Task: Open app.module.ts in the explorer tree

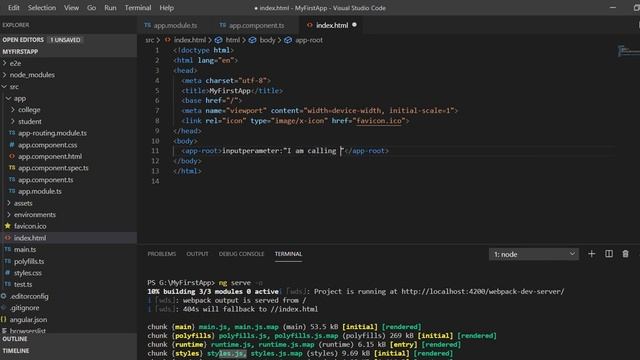Action: click(40, 191)
